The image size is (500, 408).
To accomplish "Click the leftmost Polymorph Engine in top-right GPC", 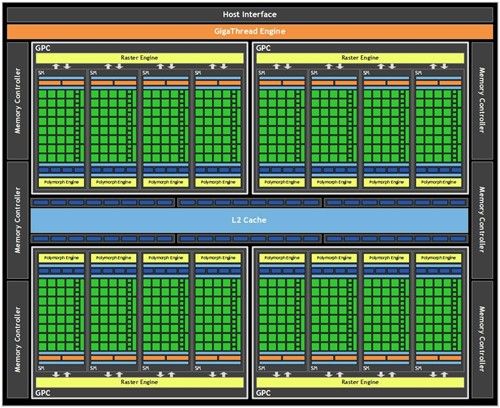I will (282, 182).
